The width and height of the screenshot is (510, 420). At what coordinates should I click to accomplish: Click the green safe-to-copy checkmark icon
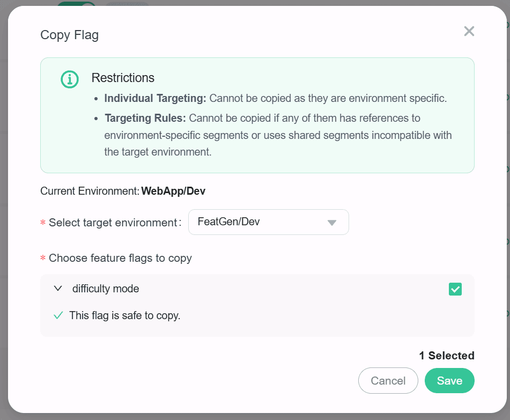58,315
